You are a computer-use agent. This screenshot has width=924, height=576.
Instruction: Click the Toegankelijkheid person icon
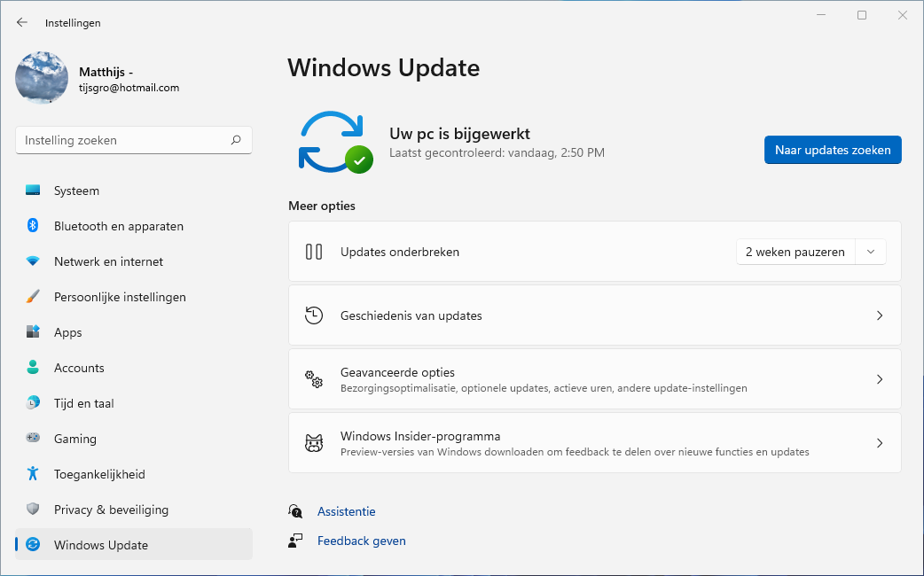[x=33, y=474]
